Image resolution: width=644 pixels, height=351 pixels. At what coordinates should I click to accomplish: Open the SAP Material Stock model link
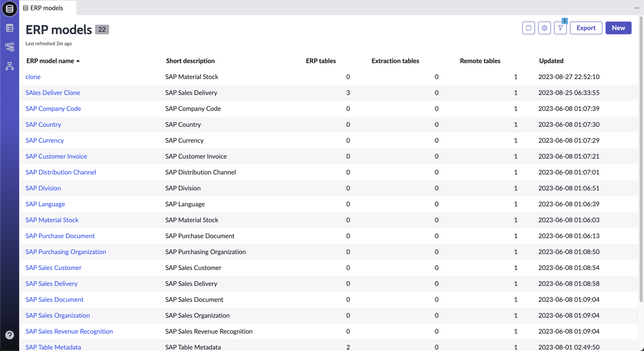click(x=52, y=220)
